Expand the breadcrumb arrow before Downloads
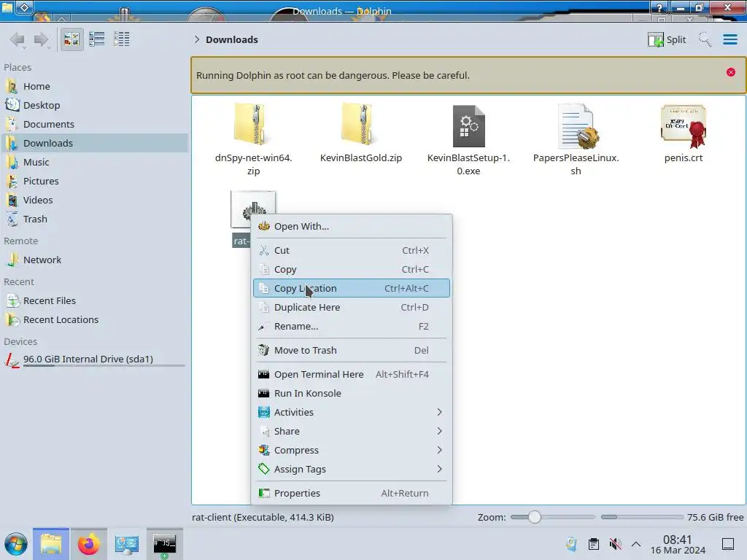This screenshot has height=560, width=747. (197, 39)
